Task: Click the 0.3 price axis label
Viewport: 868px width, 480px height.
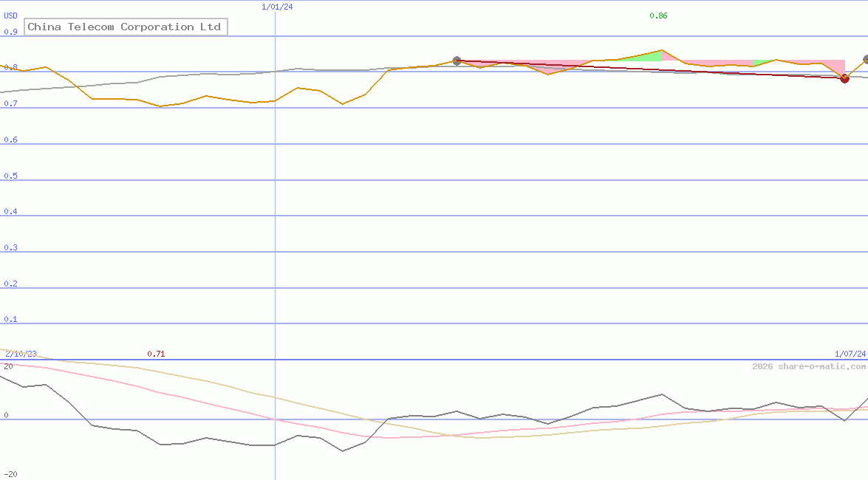Action: pos(10,247)
